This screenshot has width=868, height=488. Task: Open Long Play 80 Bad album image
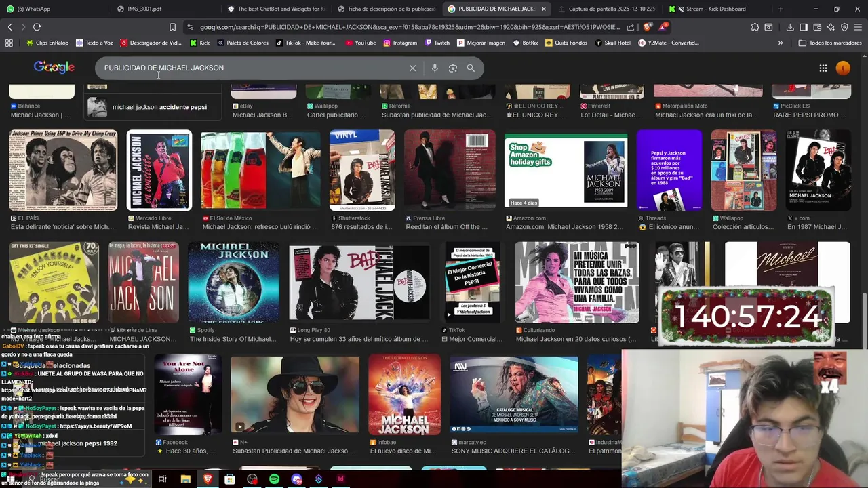tap(359, 282)
